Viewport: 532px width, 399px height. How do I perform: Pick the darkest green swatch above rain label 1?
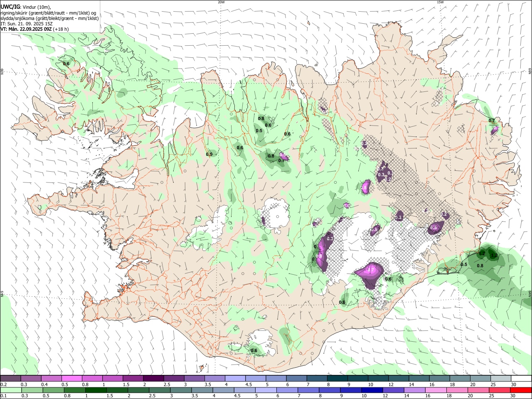pos(96,390)
